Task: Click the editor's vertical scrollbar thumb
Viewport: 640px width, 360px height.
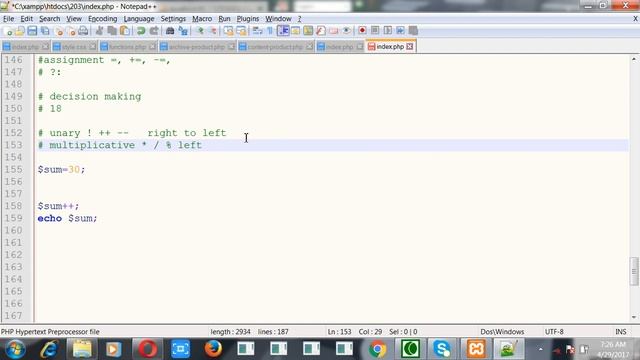Action: coord(633,271)
